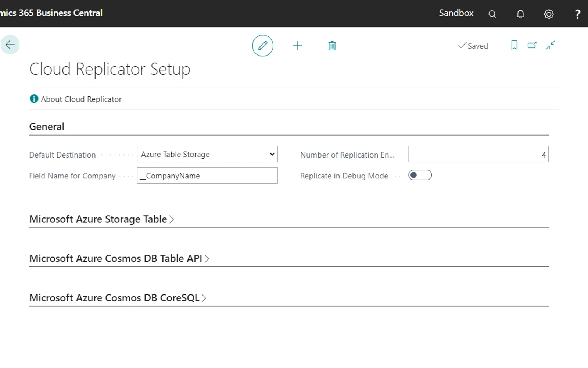This screenshot has height=368, width=588.
Task: Click the Default Destination label
Action: click(x=62, y=155)
